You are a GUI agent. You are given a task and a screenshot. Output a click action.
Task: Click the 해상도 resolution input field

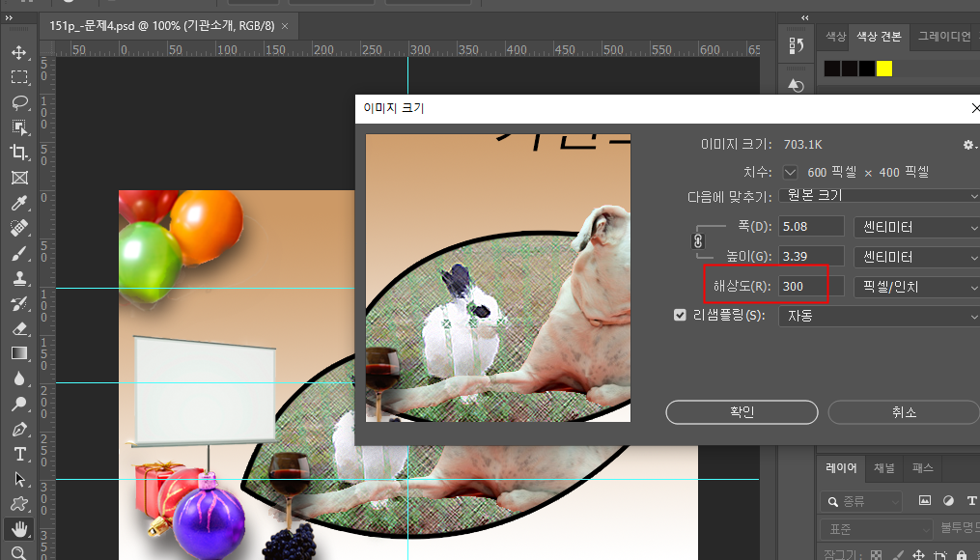coord(811,286)
